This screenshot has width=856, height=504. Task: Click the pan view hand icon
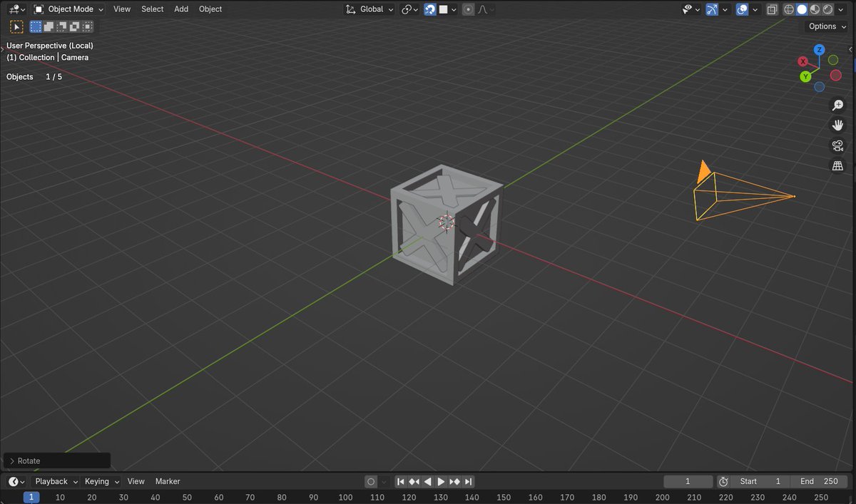[838, 125]
